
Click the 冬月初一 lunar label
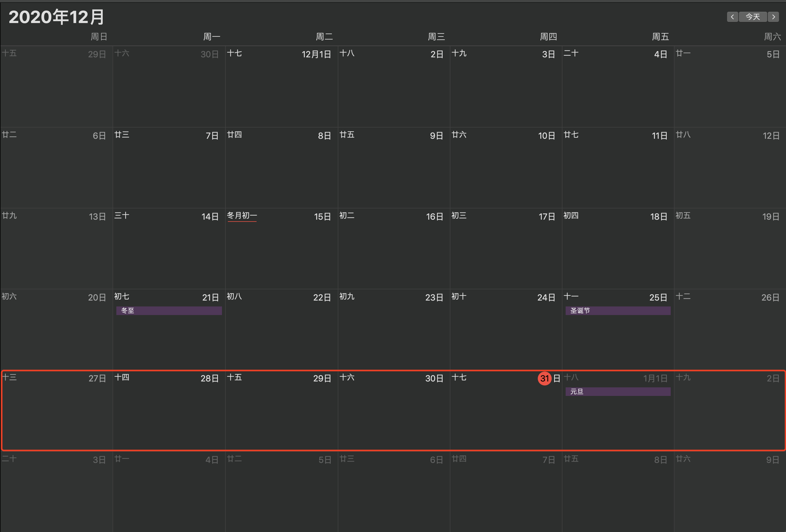point(242,216)
